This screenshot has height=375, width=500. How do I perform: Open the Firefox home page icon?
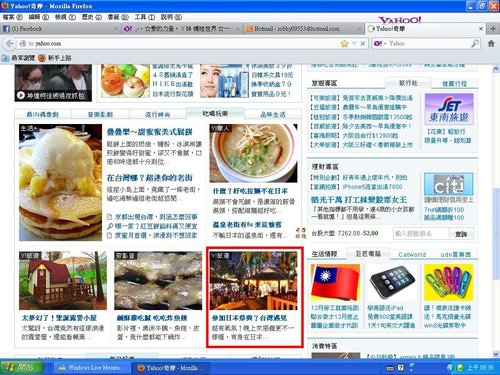(491, 43)
